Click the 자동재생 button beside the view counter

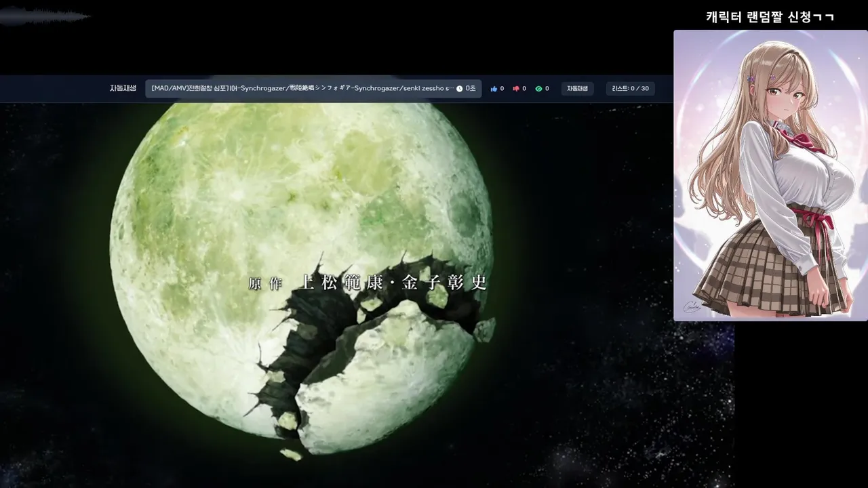tap(577, 89)
